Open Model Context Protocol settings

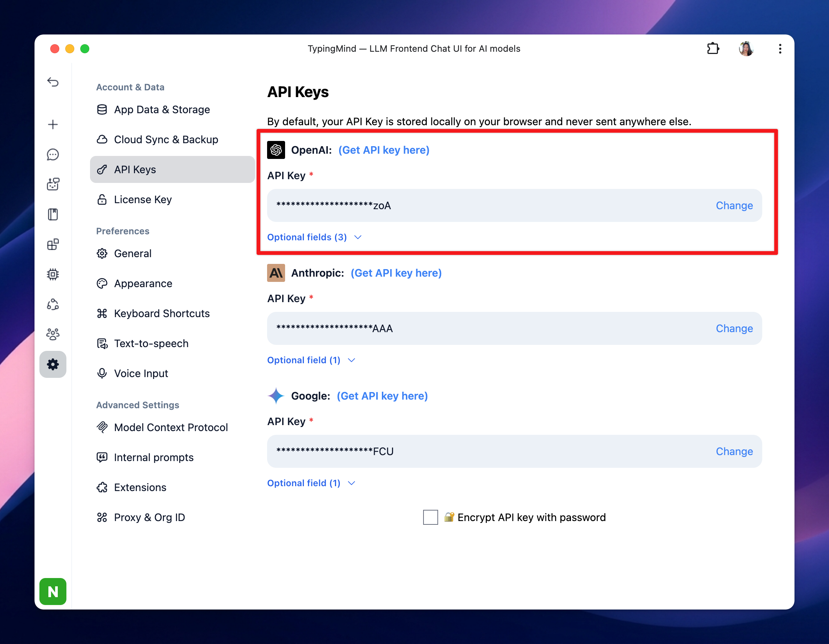[172, 427]
